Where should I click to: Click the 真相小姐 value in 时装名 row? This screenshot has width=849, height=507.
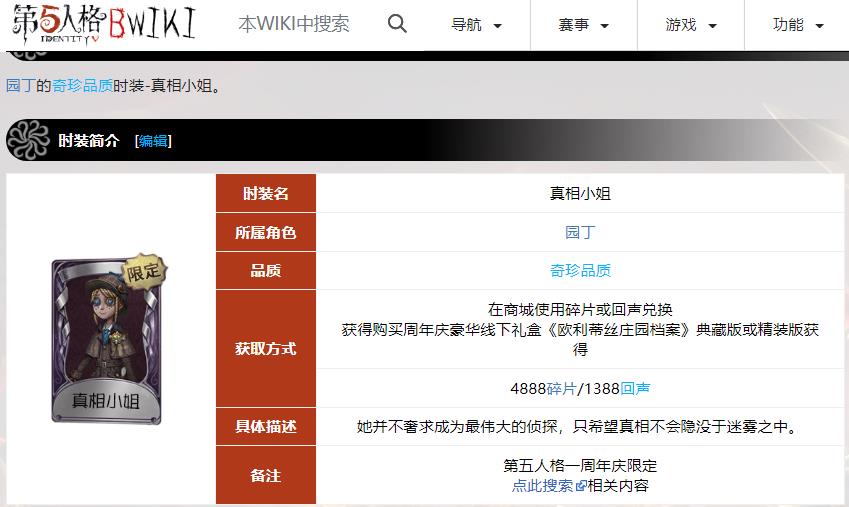tap(580, 193)
